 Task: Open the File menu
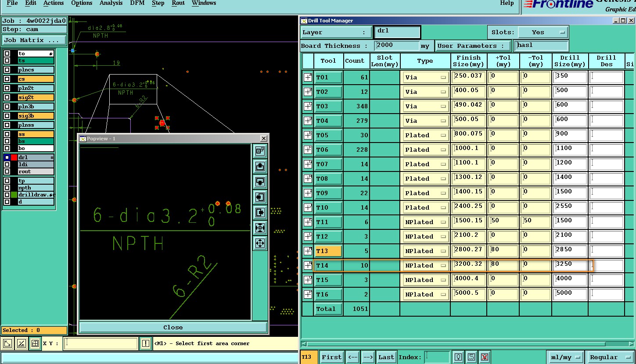[12, 3]
